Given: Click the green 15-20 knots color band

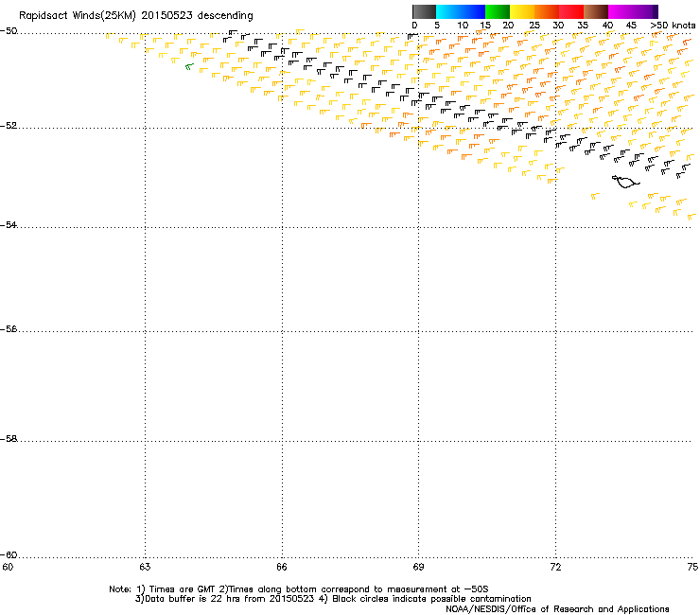Looking at the screenshot, I should (x=498, y=11).
